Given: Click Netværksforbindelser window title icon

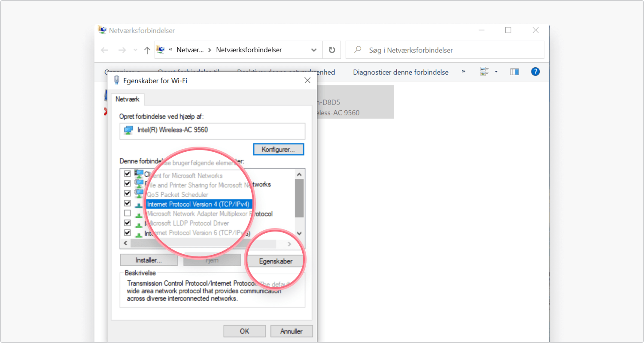Looking at the screenshot, I should point(102,30).
